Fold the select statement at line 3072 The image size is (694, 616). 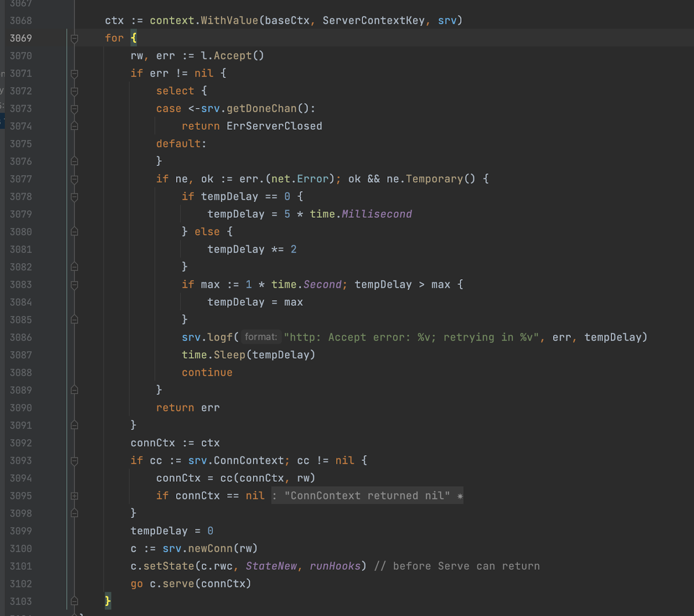pos(74,91)
